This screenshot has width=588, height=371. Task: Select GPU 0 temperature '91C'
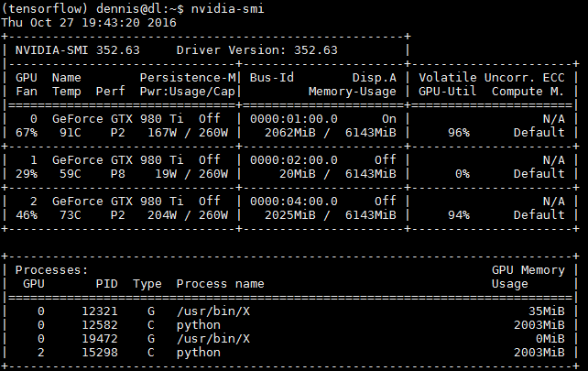coord(71,133)
